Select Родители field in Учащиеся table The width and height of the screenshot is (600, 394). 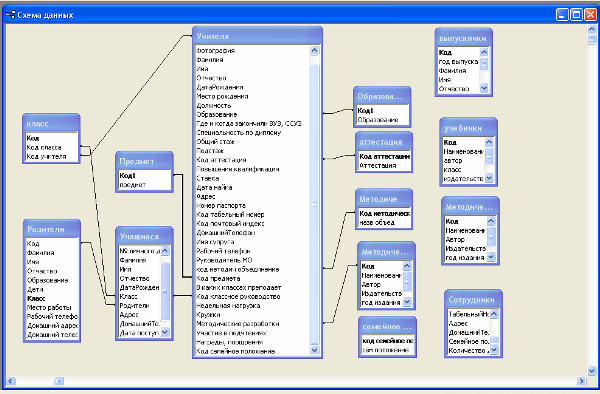coord(134,306)
